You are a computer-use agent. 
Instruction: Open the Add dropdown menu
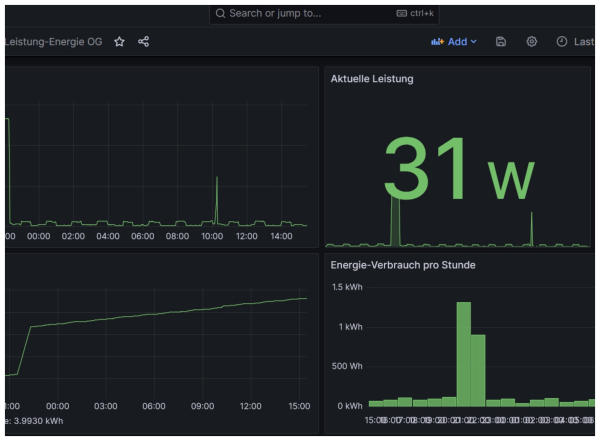(x=454, y=42)
